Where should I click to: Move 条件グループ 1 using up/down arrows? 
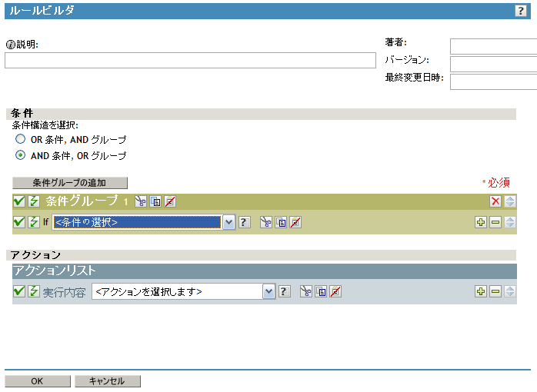pyautogui.click(x=510, y=201)
